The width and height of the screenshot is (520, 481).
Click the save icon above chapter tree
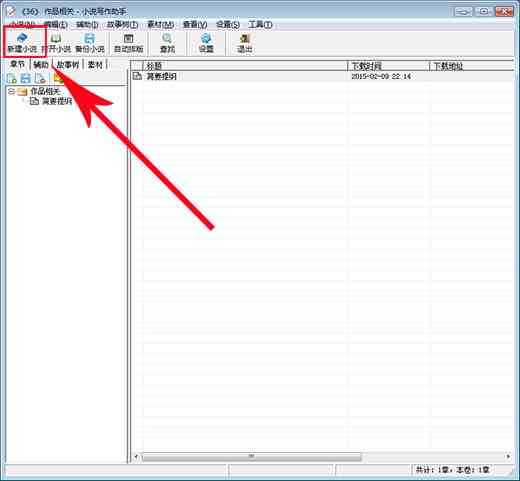[x=26, y=78]
